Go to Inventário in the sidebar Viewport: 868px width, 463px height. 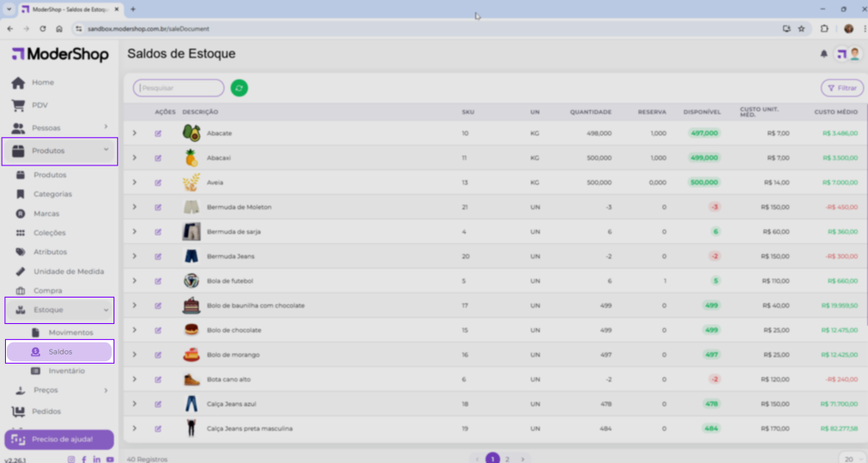click(66, 371)
